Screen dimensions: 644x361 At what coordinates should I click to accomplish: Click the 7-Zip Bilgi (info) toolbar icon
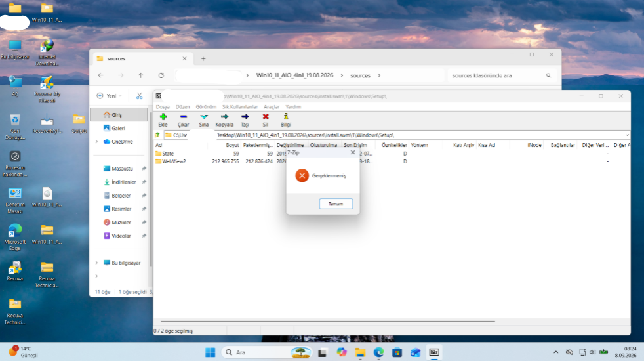(286, 119)
